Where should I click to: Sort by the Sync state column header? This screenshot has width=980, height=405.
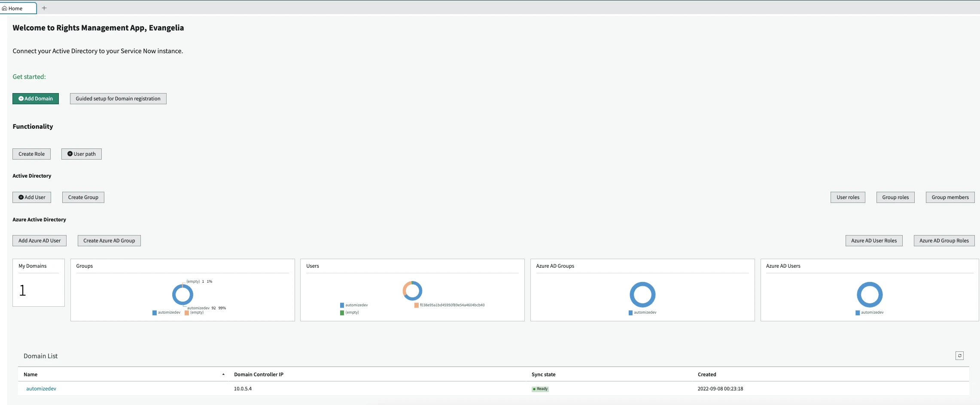click(543, 375)
